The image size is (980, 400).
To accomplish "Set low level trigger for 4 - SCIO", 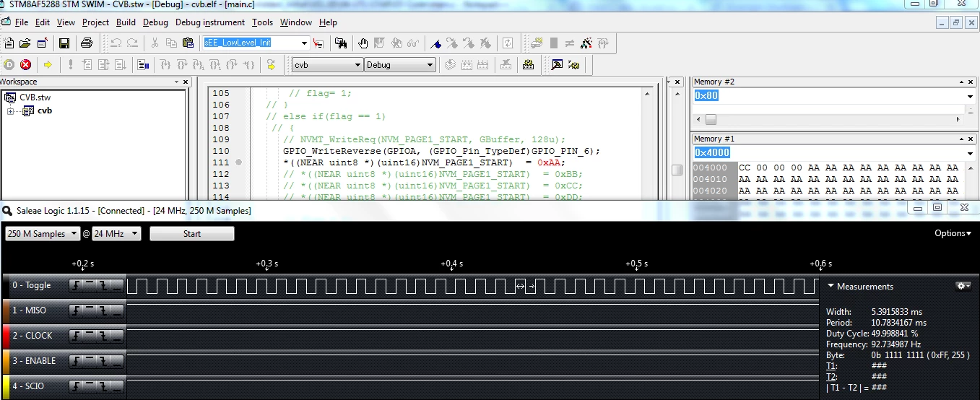I will pos(118,386).
